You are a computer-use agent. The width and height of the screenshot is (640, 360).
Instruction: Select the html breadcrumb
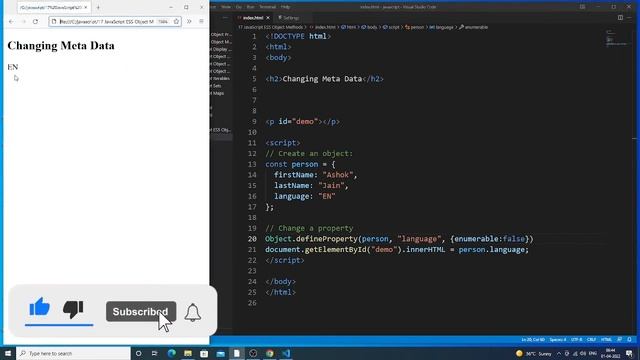tap(348, 27)
